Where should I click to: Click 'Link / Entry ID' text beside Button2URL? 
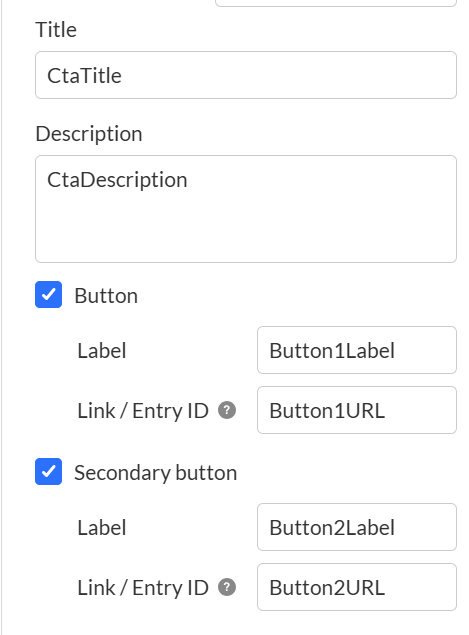pos(143,588)
